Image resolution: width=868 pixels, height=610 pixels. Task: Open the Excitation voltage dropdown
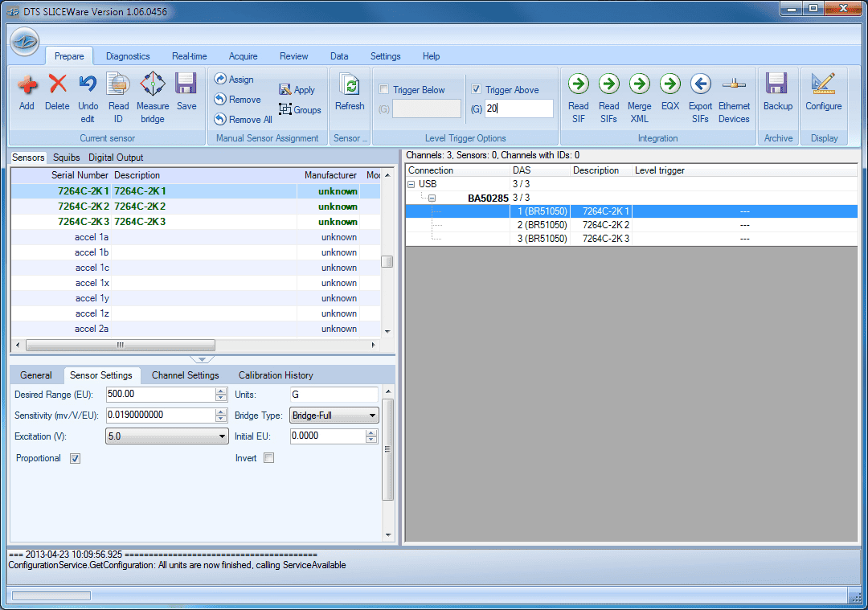tap(167, 436)
